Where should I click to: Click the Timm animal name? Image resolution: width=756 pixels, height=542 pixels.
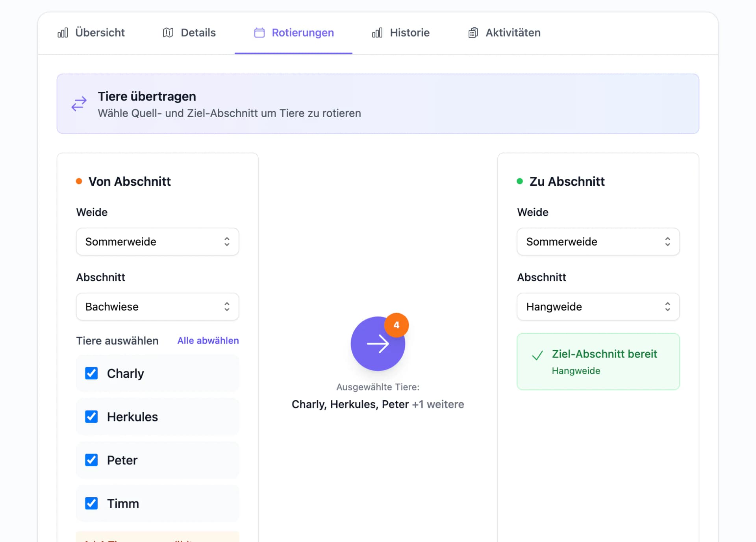(x=123, y=503)
